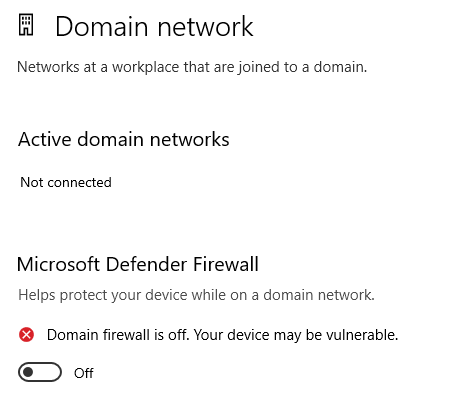This screenshot has height=417, width=461.
Task: Click the word Microsoft in the section heading
Action: 58,264
